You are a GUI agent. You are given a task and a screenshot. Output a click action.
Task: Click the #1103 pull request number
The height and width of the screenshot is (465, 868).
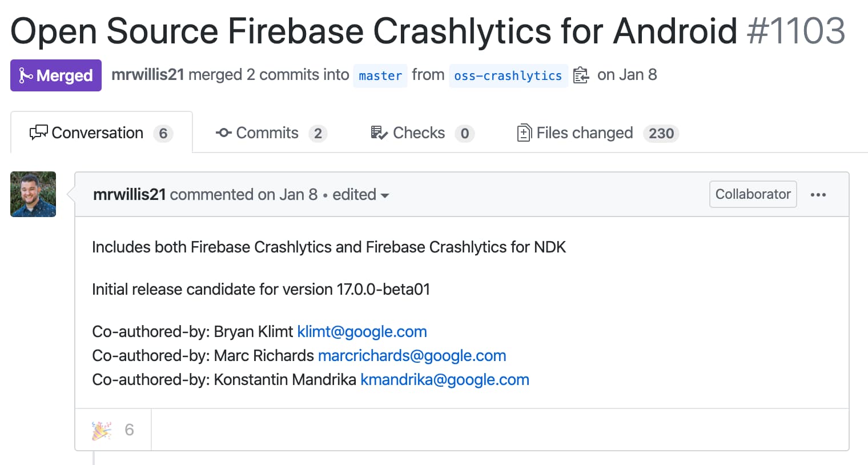point(796,30)
